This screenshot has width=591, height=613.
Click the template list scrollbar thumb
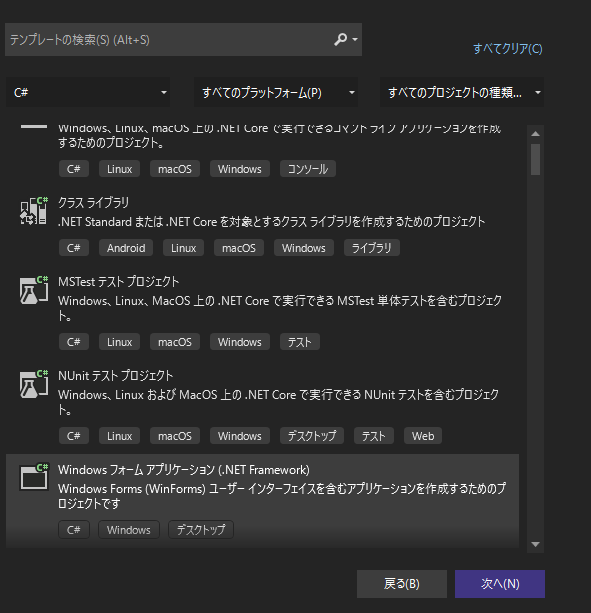(x=535, y=160)
